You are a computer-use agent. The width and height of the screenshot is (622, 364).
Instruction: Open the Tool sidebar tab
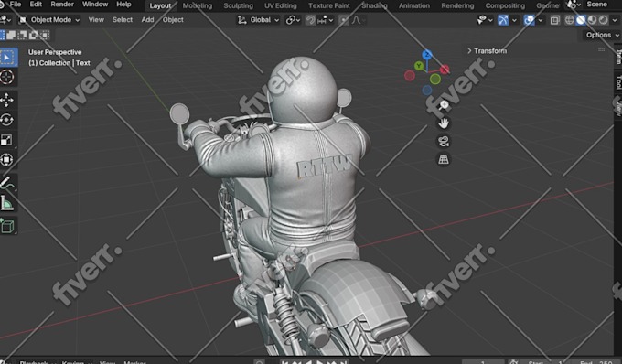tap(618, 82)
